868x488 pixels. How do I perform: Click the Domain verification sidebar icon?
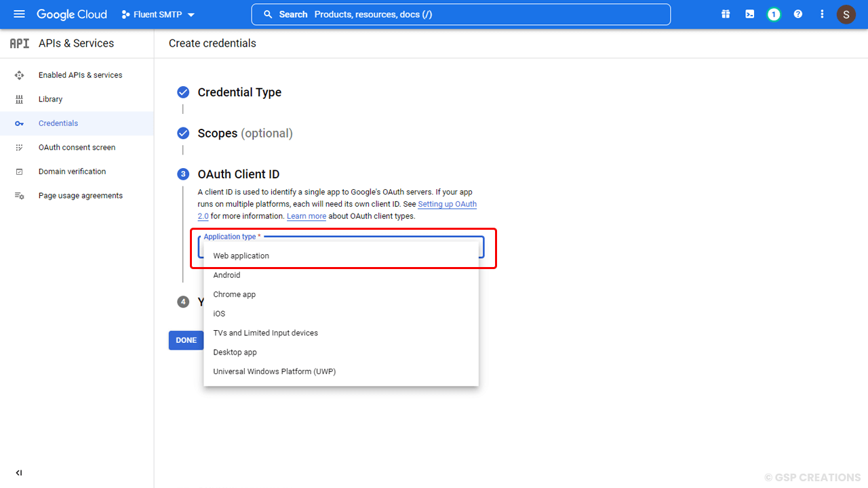point(20,171)
